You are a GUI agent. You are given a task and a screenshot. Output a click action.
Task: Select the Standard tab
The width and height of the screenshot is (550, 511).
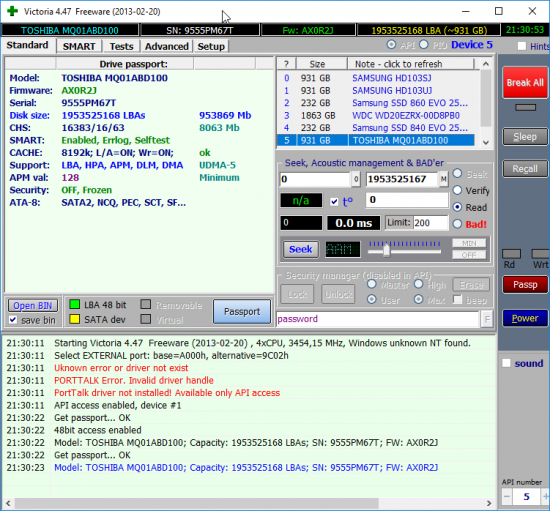[27, 45]
